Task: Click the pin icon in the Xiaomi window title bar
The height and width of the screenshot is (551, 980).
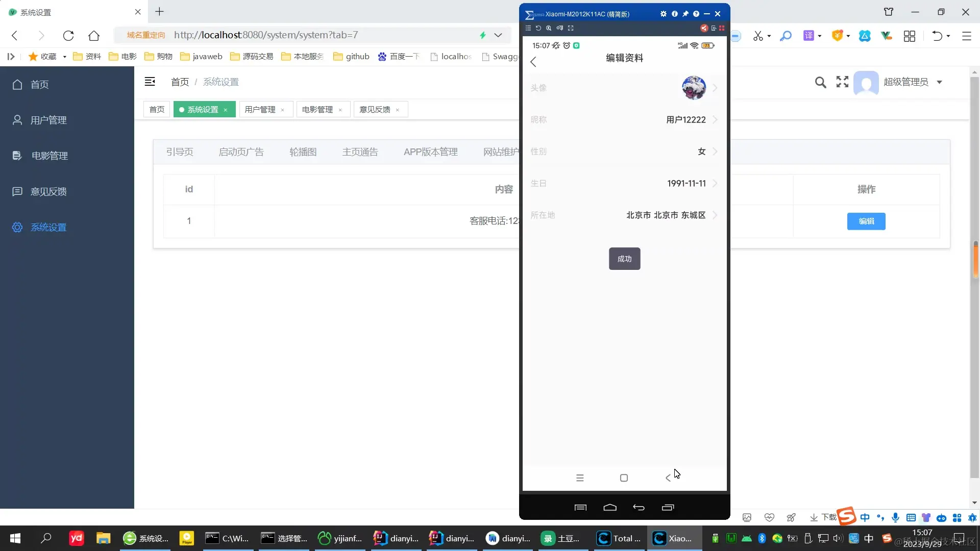Action: click(x=685, y=14)
